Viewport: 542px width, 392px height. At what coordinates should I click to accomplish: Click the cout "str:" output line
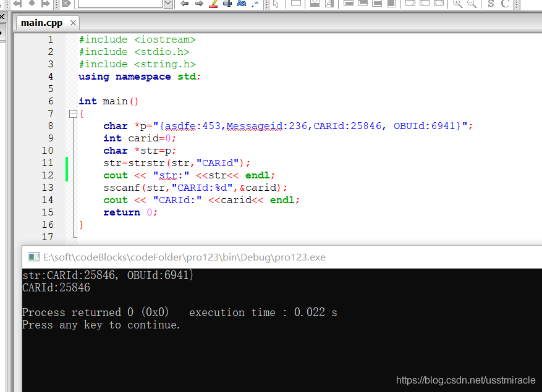[x=189, y=175]
